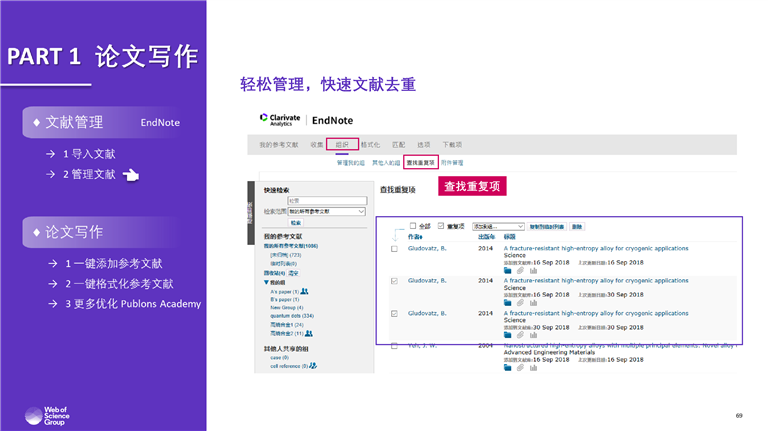Click the dark hide-panel tab beside quick search
This screenshot has width=768, height=431.
[x=251, y=213]
